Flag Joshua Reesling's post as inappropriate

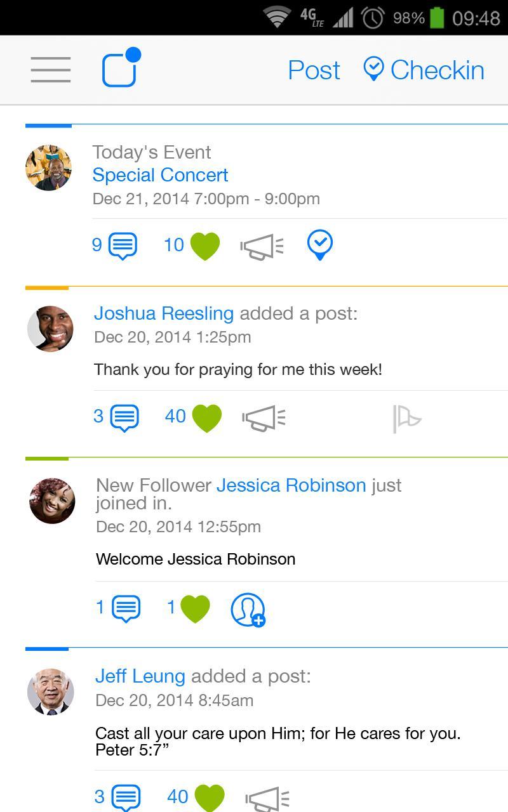(406, 419)
